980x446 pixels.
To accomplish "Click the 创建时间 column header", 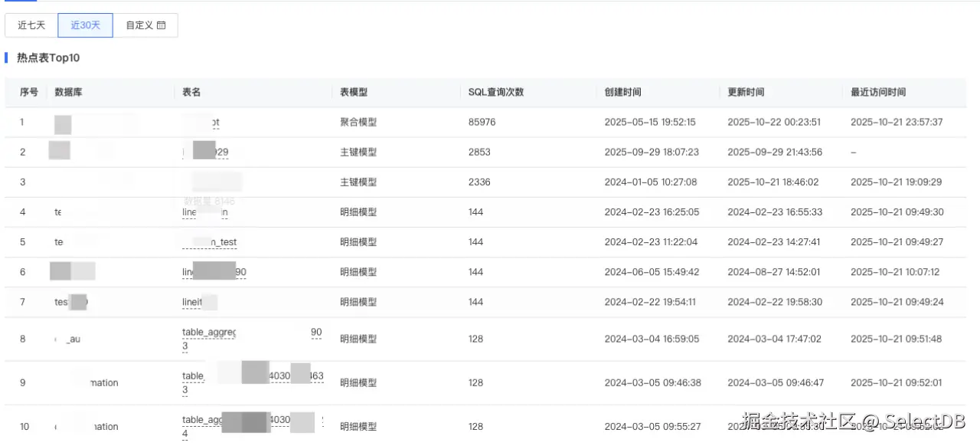I will click(x=622, y=92).
